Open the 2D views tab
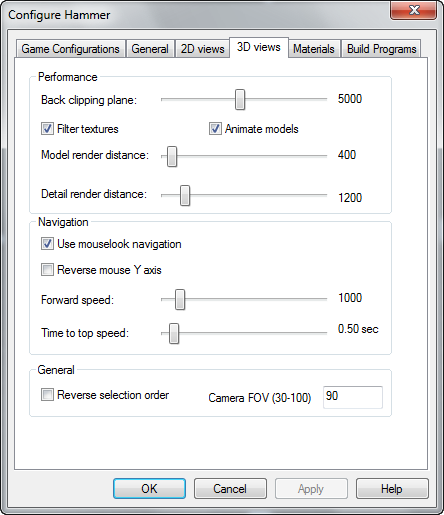444x515 pixels. (202, 49)
